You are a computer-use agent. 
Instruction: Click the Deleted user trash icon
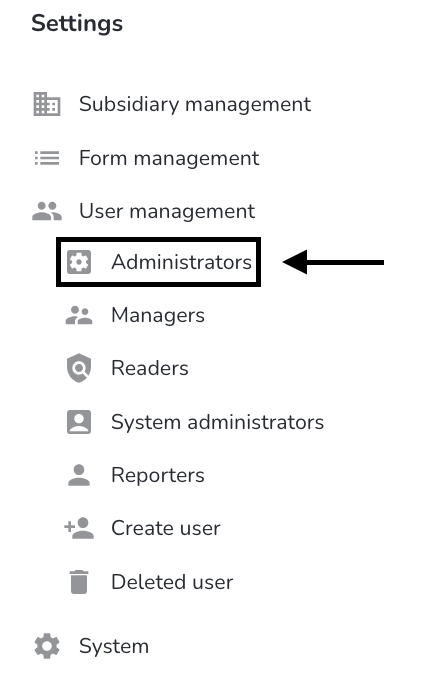point(79,582)
